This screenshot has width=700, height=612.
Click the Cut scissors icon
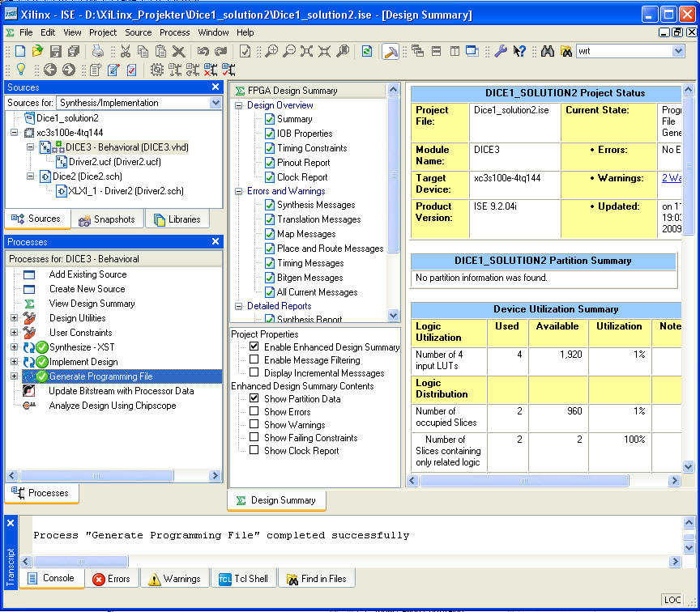(126, 51)
